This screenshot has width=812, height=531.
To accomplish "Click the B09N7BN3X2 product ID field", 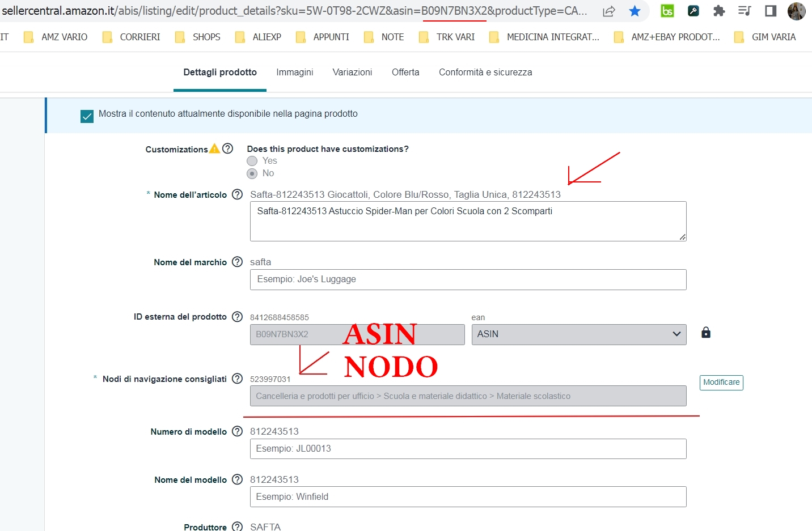I will point(357,334).
